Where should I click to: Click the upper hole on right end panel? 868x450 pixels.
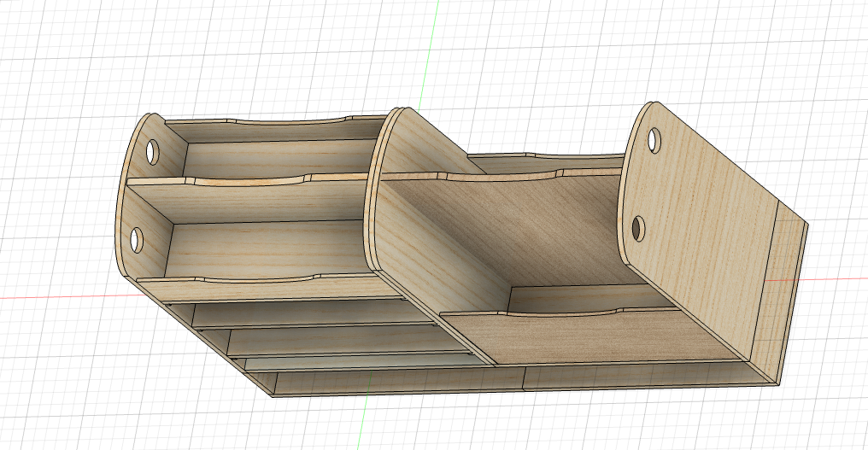coord(654,138)
